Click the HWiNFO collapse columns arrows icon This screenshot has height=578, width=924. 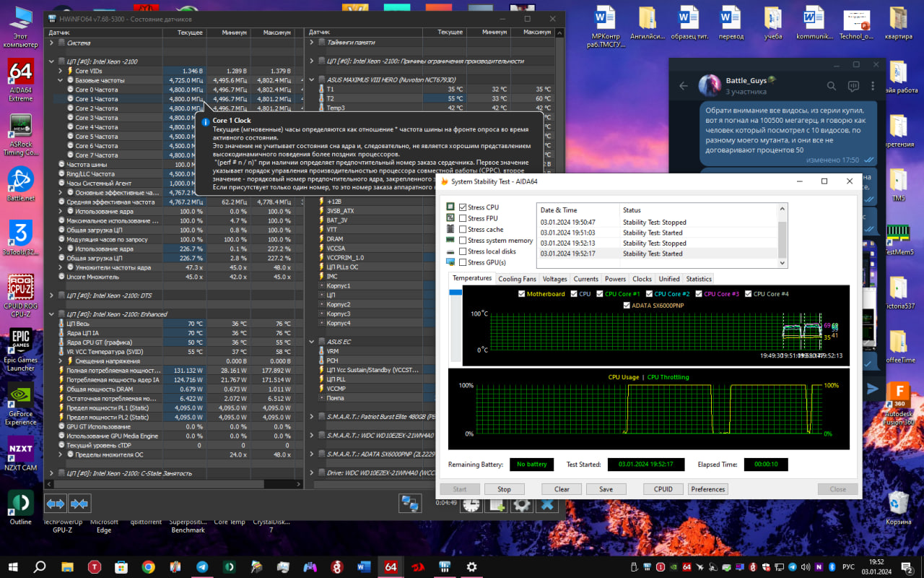(79, 503)
